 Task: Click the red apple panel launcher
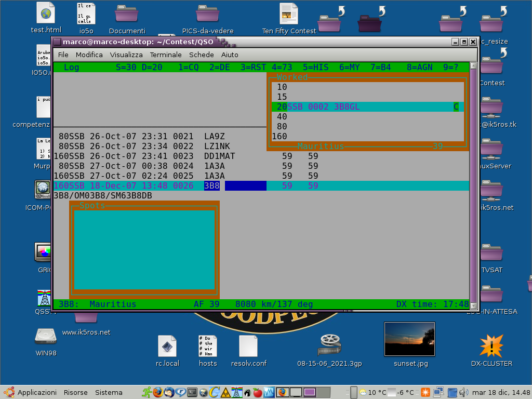258,393
